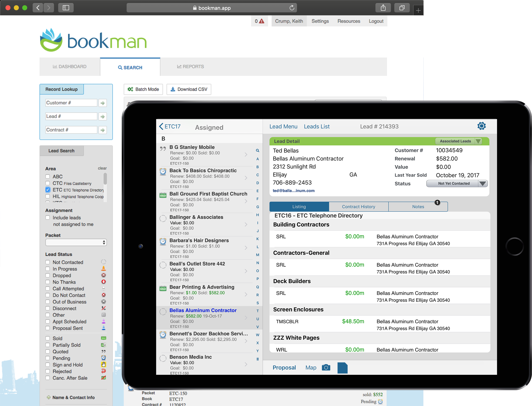Screen dimensions: 532x406
Task: Switch to the Contract History tab
Action: click(358, 207)
